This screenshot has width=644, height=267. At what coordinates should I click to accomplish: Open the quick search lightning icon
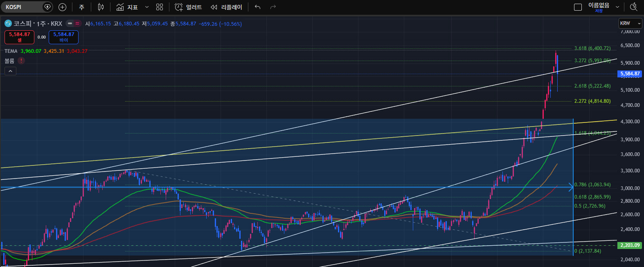(633, 7)
